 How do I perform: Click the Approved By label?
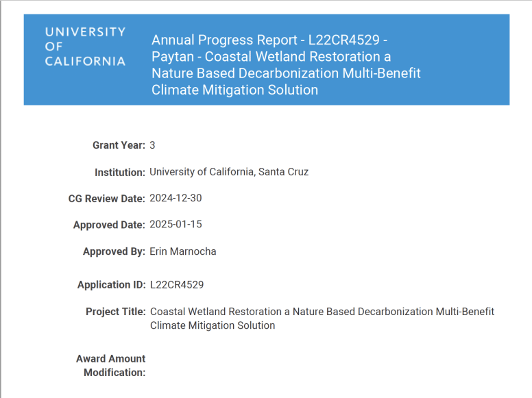114,251
